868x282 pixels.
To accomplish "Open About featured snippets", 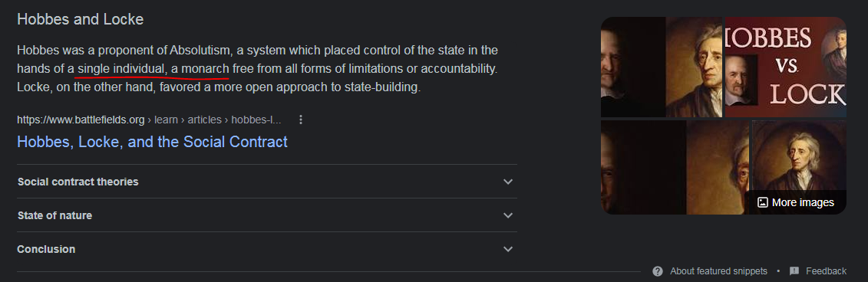I will pos(718,271).
